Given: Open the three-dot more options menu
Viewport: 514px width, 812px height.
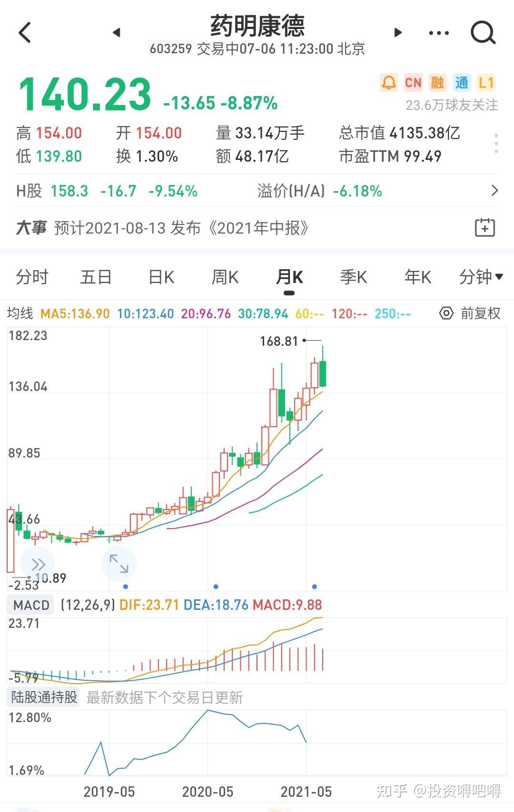Looking at the screenshot, I should coord(438,33).
